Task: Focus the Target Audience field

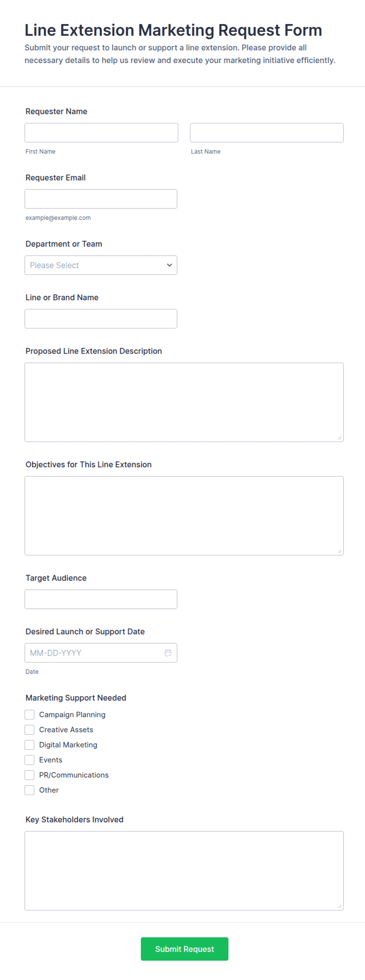Action: click(101, 599)
